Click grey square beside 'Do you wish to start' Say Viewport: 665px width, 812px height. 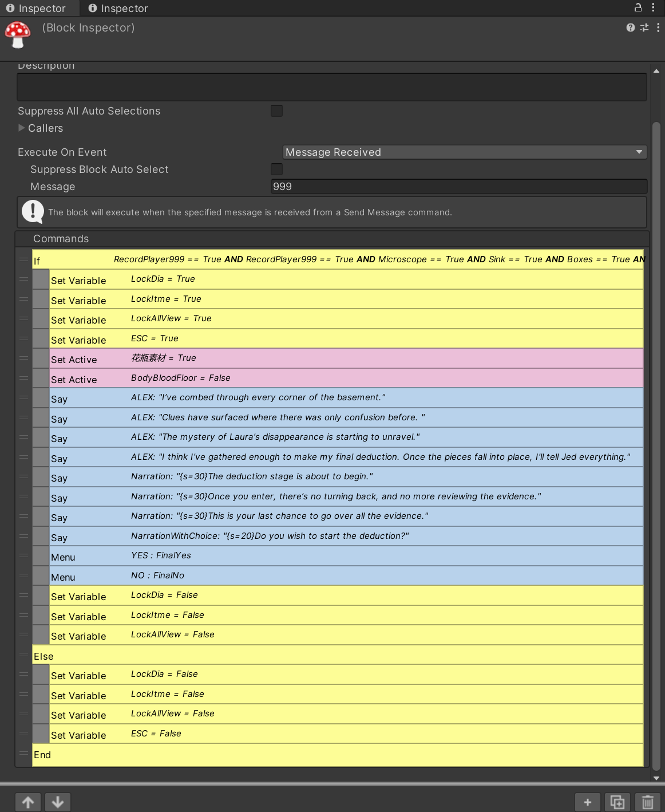(41, 536)
